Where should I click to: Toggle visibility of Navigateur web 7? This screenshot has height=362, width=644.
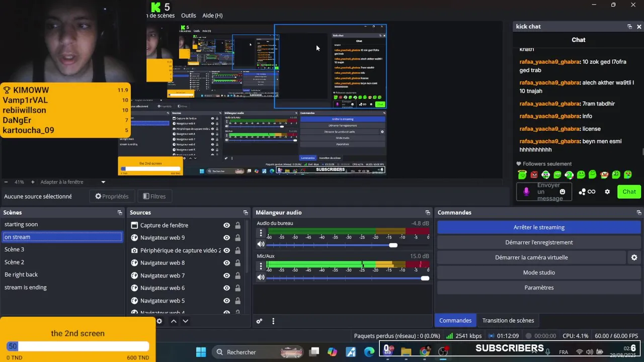[226, 276]
